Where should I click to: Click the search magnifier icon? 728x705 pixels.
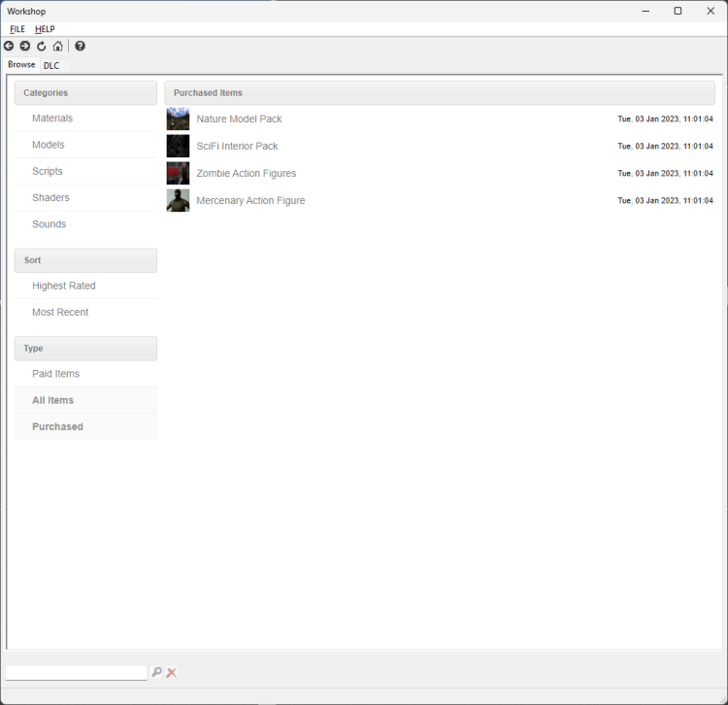(156, 672)
